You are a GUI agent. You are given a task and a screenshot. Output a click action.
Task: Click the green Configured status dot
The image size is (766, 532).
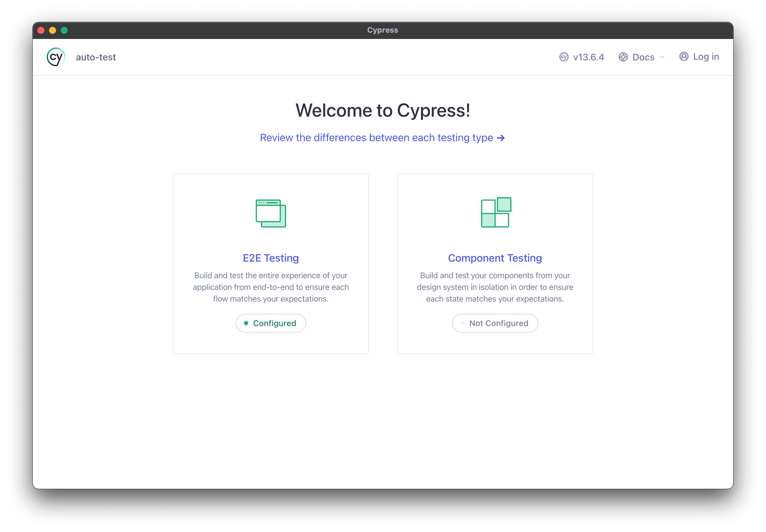[246, 323]
